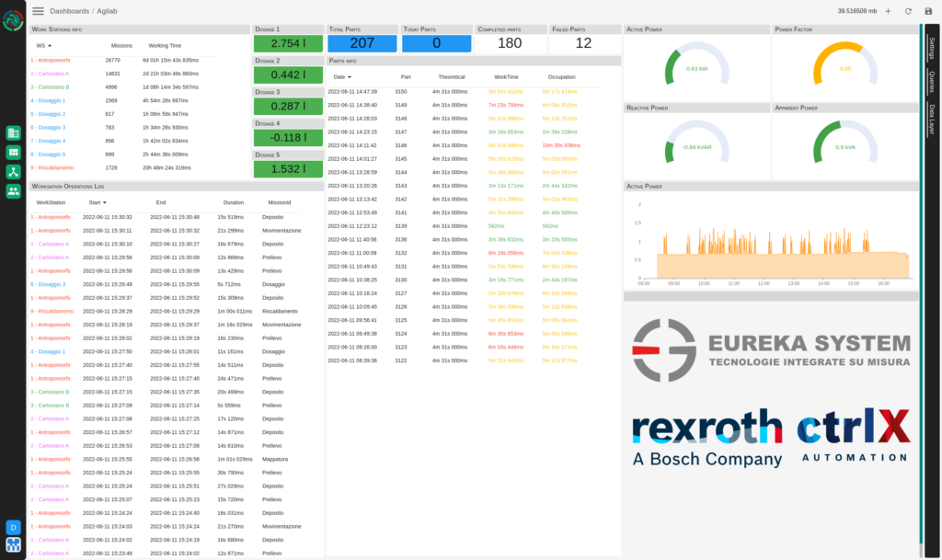The width and height of the screenshot is (942, 560).
Task: Select the 1 - Antropomorfo workstation row
Action: (x=50, y=60)
